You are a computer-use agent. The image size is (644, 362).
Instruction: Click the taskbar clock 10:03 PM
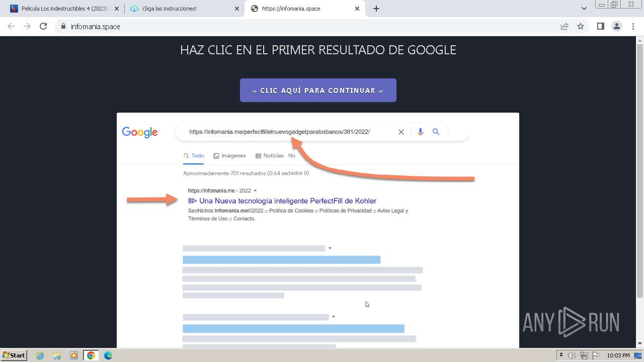point(618,355)
